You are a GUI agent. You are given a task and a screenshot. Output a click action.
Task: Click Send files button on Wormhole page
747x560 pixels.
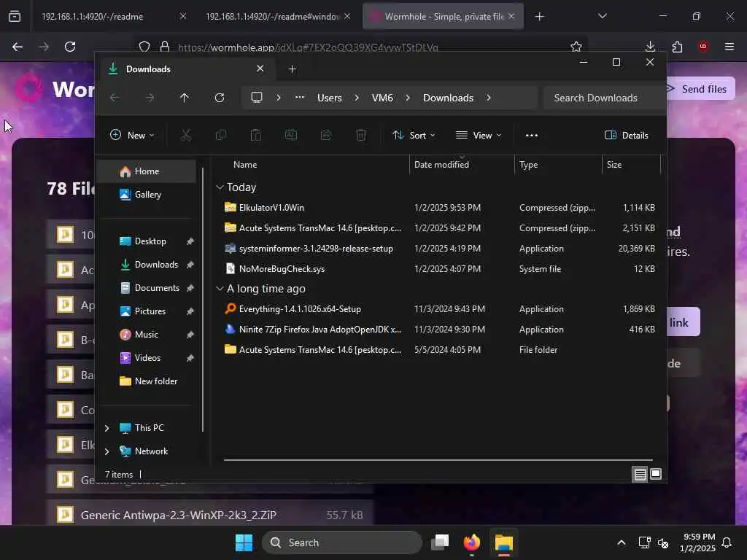click(700, 89)
